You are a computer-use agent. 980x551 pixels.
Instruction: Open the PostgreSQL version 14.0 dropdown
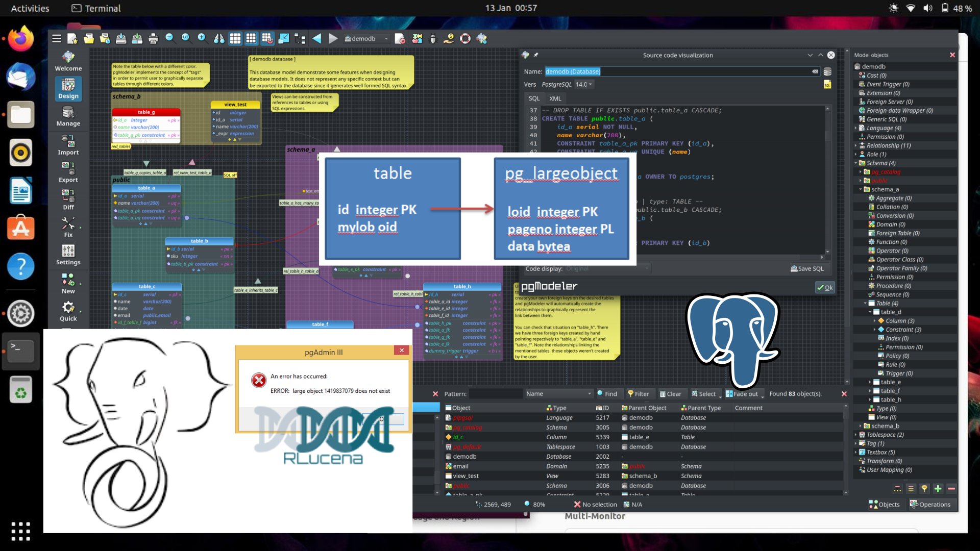[584, 85]
